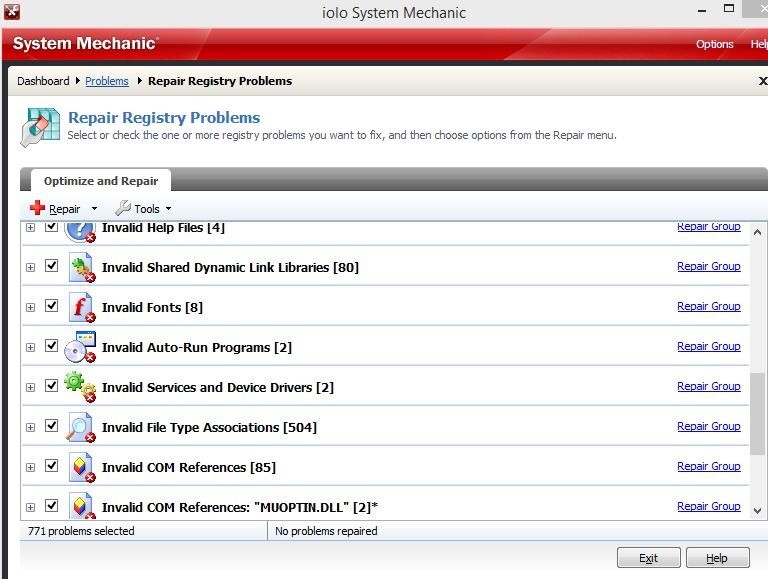Click the list scrollbar up arrow
This screenshot has width=768, height=579.
pyautogui.click(x=757, y=232)
